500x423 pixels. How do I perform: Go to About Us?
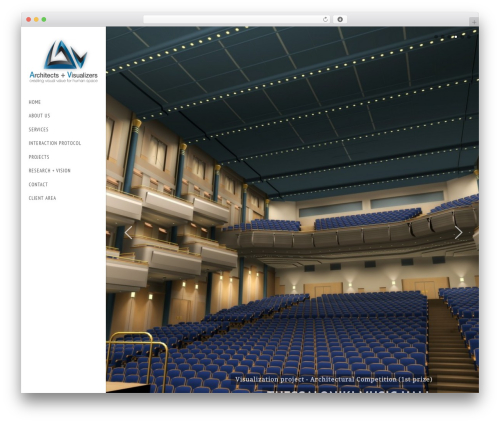(39, 116)
